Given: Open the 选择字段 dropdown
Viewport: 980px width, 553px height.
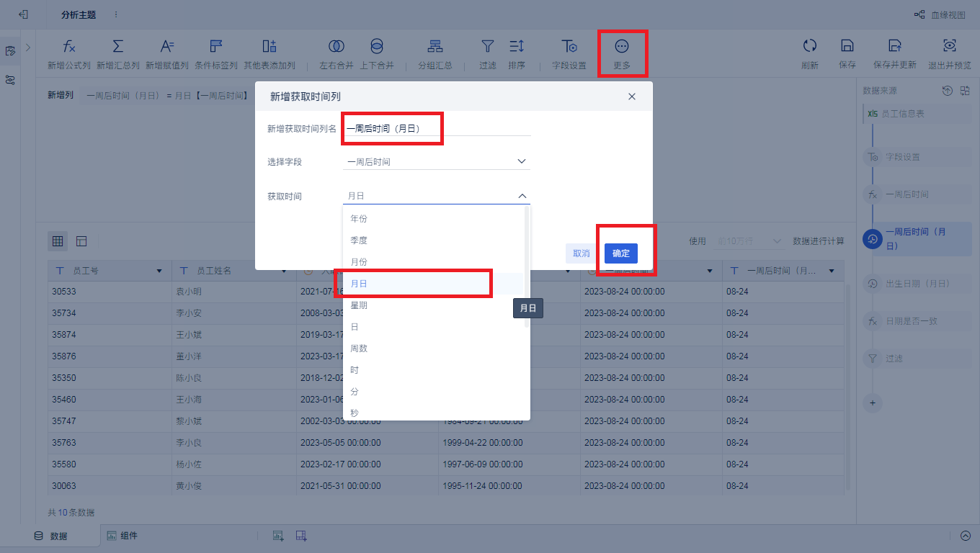Looking at the screenshot, I should [437, 162].
